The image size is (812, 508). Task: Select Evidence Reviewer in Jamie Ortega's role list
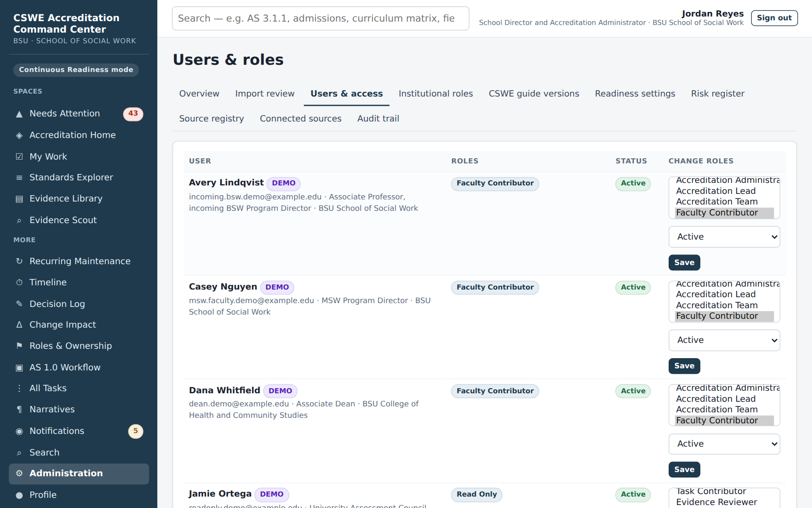pyautogui.click(x=724, y=502)
